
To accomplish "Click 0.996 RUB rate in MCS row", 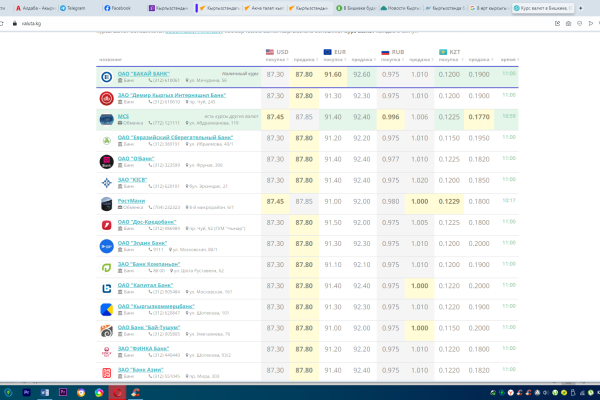I will 391,117.
